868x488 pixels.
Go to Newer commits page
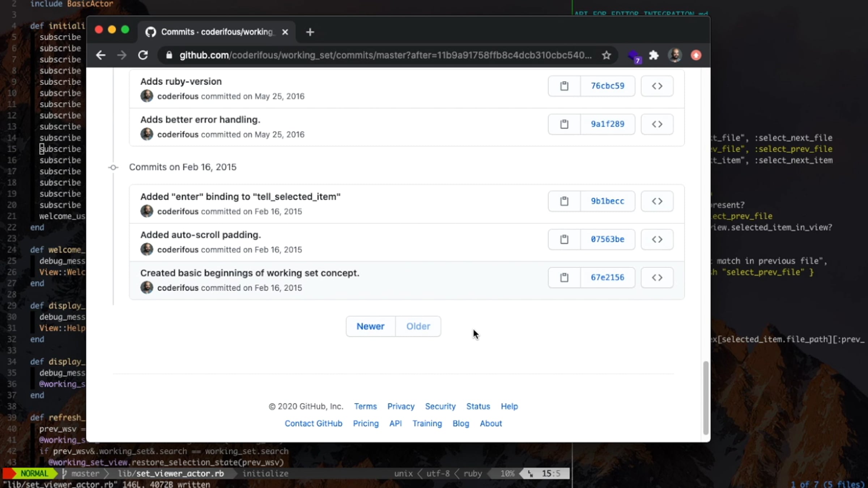[370, 326]
